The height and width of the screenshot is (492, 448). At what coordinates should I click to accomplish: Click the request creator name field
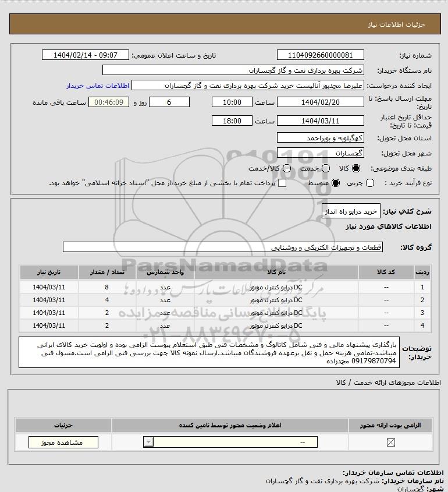(x=248, y=86)
